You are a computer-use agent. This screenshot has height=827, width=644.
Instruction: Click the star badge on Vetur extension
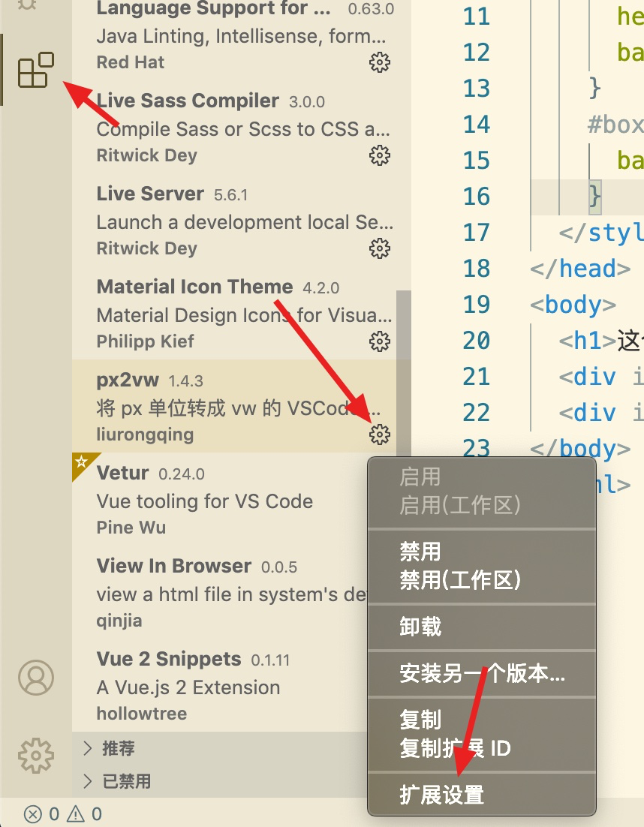[x=81, y=462]
